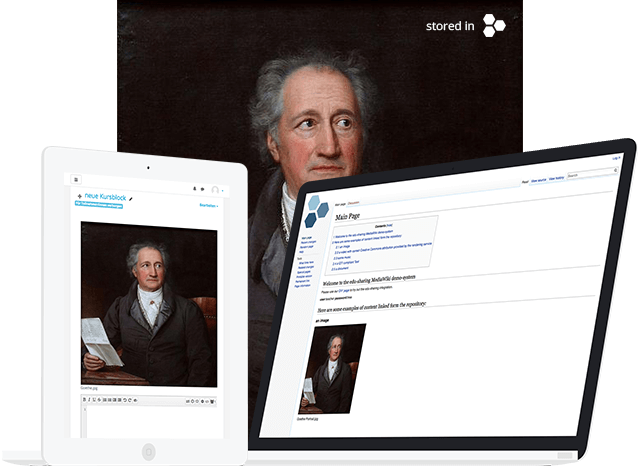Jump to '2.3 some music' in Contents
Image resolution: width=640 pixels, height=466 pixels.
pos(342,258)
